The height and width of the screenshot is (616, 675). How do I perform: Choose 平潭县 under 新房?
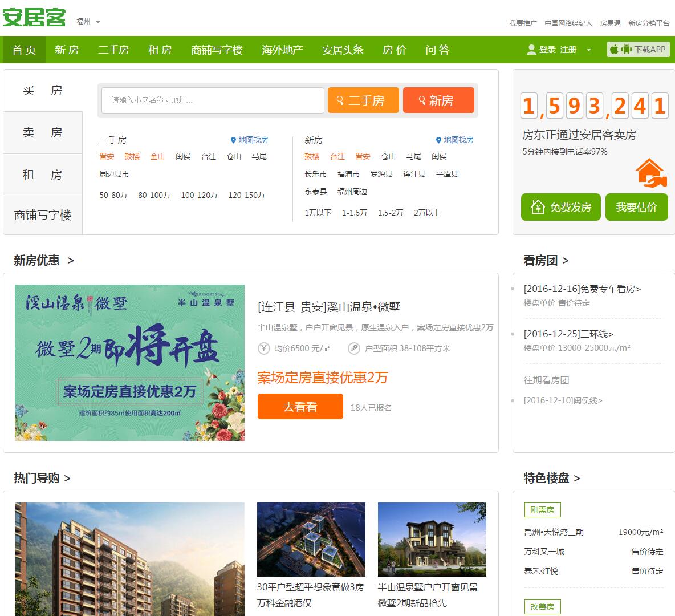[x=447, y=174]
